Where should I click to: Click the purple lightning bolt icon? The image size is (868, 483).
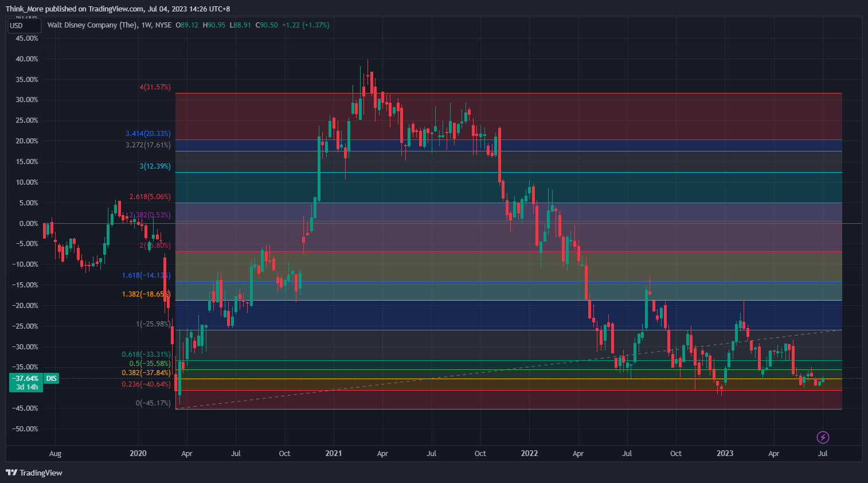pos(823,438)
